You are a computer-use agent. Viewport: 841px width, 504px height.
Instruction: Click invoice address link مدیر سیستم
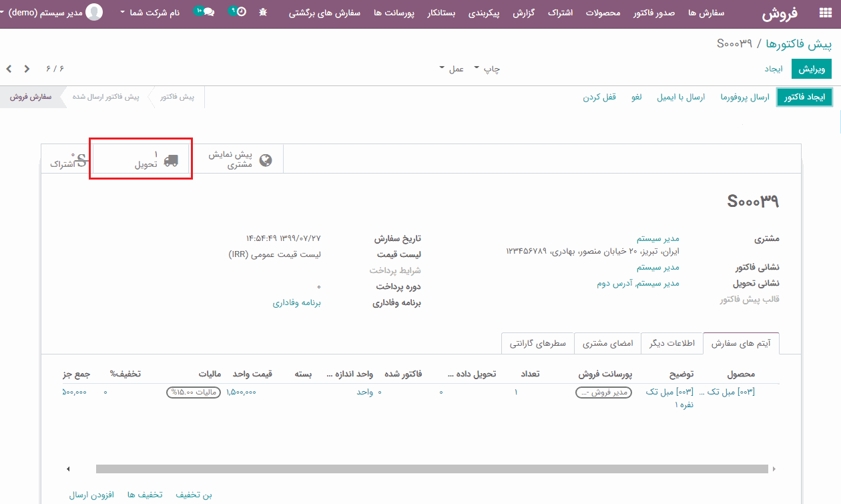tap(657, 267)
